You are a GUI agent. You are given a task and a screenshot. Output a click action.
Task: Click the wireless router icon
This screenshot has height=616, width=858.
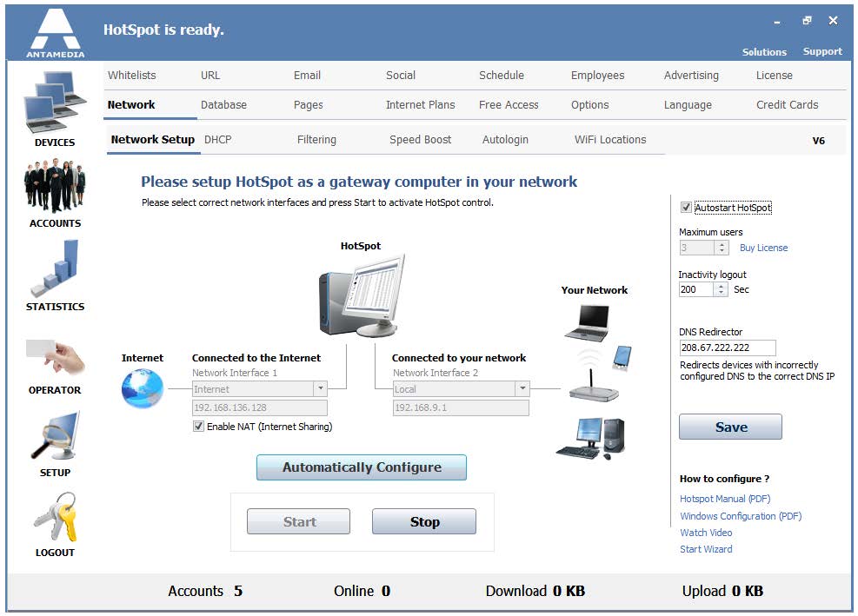[594, 385]
